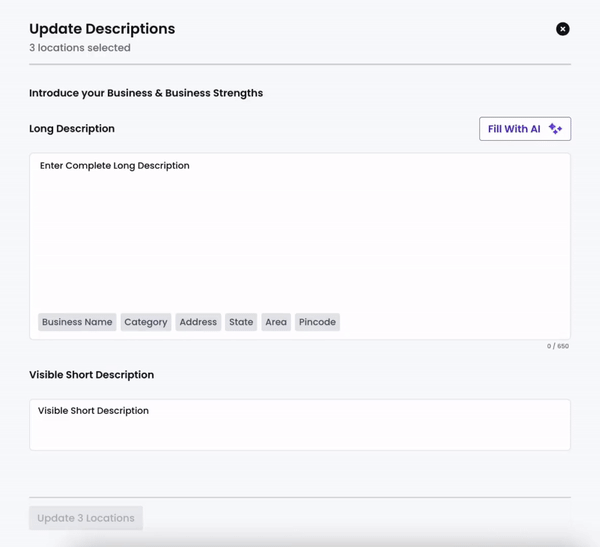The height and width of the screenshot is (547, 600).
Task: Insert the State tag
Action: (241, 322)
